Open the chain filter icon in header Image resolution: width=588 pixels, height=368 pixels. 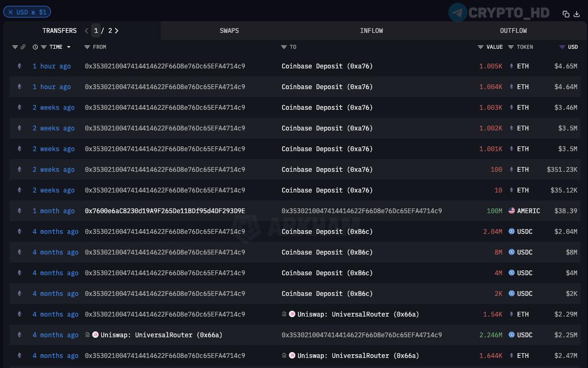(15, 47)
